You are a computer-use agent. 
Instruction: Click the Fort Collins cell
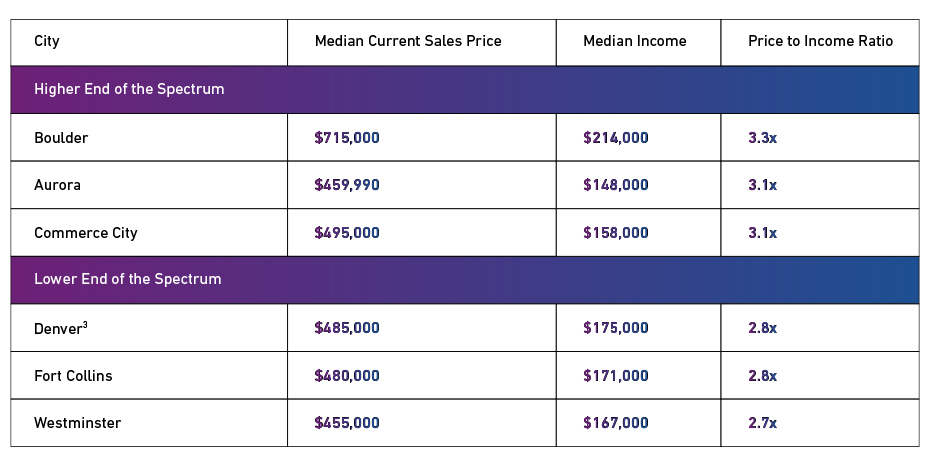click(73, 376)
